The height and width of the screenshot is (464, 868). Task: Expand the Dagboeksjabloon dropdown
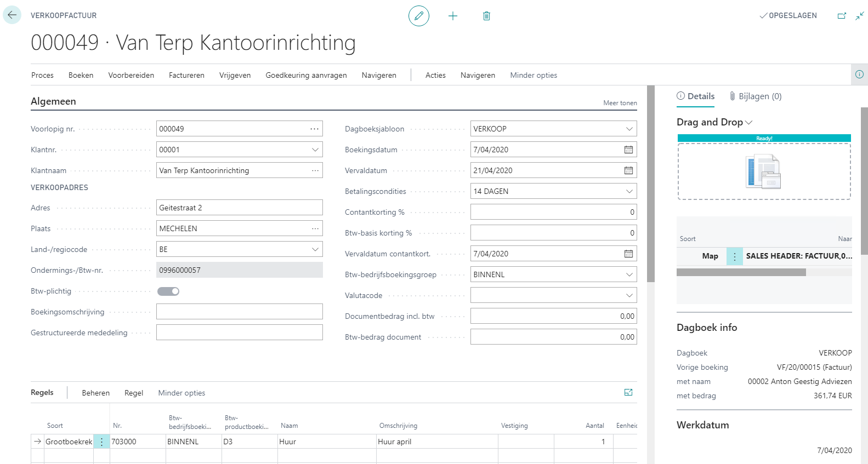(x=629, y=129)
